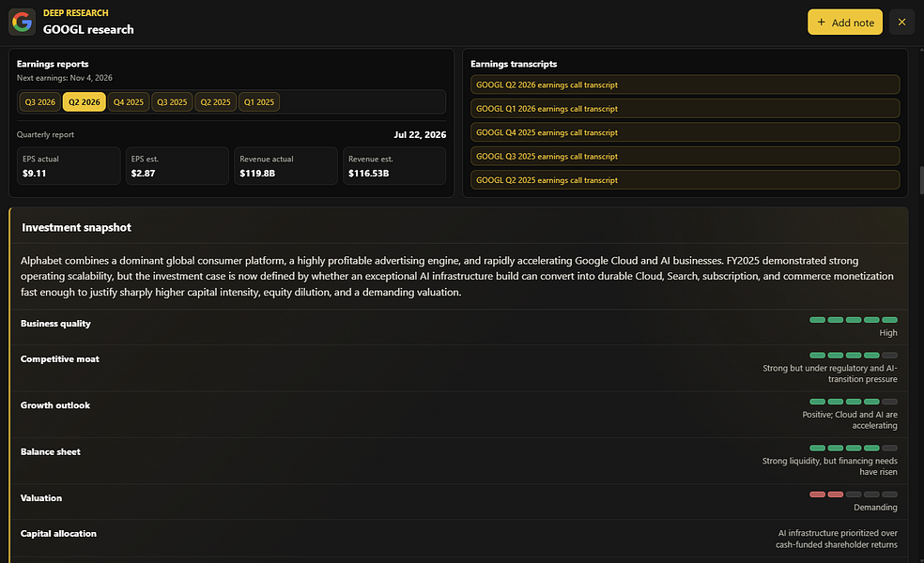Click the Balance sheet rating bar
The image size is (924, 563).
[854, 449]
